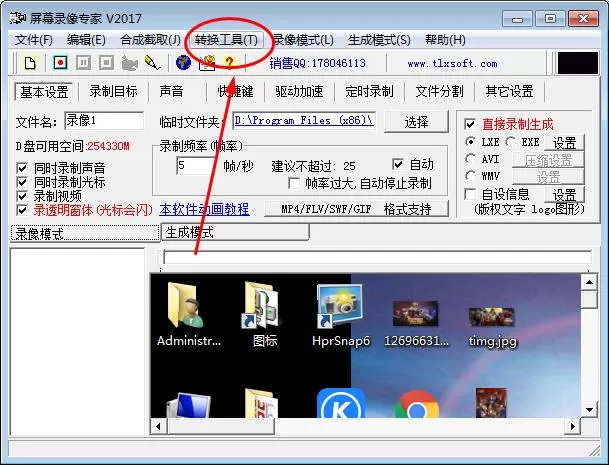This screenshot has height=465, width=609.
Task: Click the temp folder path D:\Program Files
Action: point(304,120)
